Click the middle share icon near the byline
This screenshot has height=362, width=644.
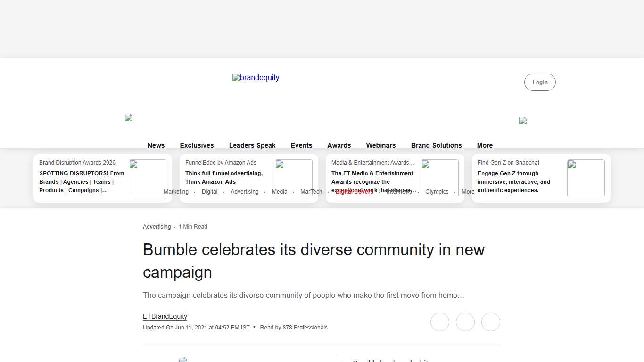pyautogui.click(x=465, y=322)
